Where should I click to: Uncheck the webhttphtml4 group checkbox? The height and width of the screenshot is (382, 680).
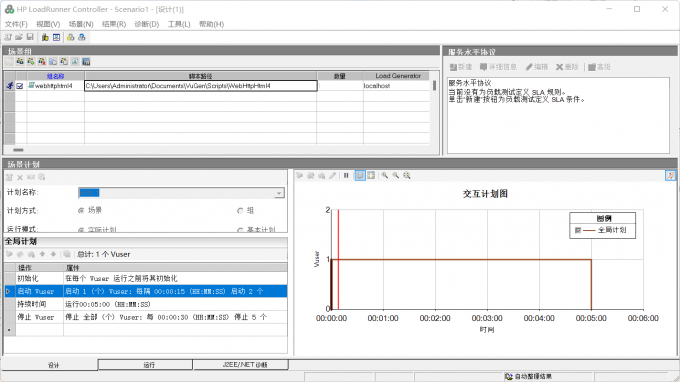click(x=20, y=86)
